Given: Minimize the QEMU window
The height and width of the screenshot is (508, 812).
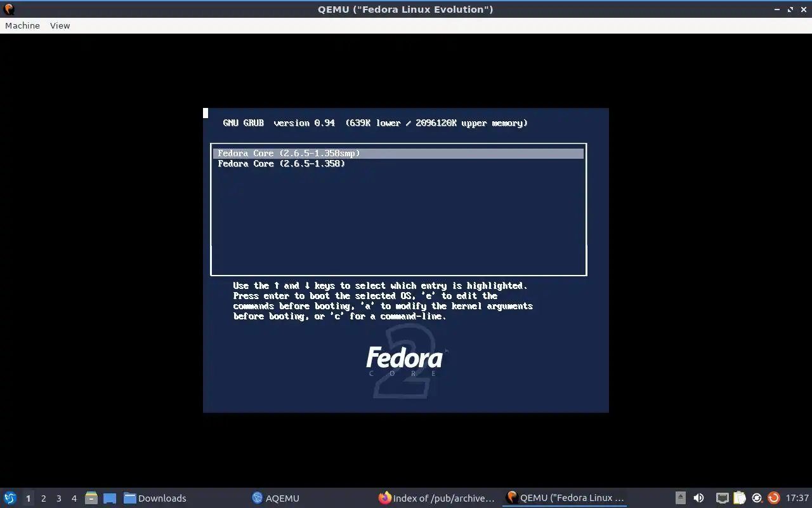Looking at the screenshot, I should [778, 9].
